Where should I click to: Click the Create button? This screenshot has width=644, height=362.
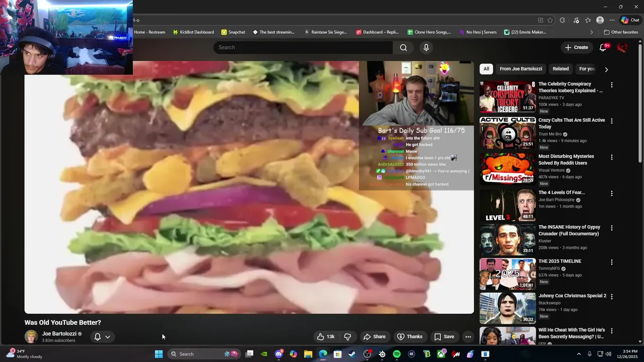coord(576,47)
